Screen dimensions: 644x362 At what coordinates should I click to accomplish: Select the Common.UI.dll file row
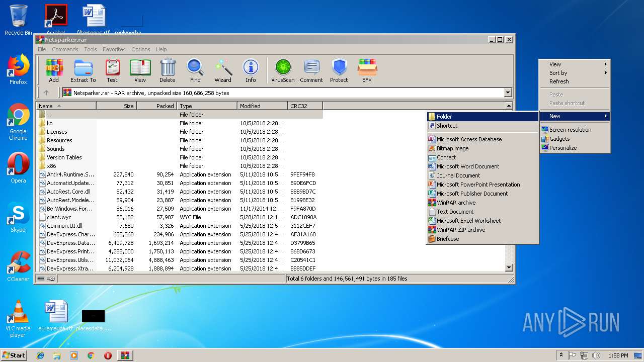[180, 226]
